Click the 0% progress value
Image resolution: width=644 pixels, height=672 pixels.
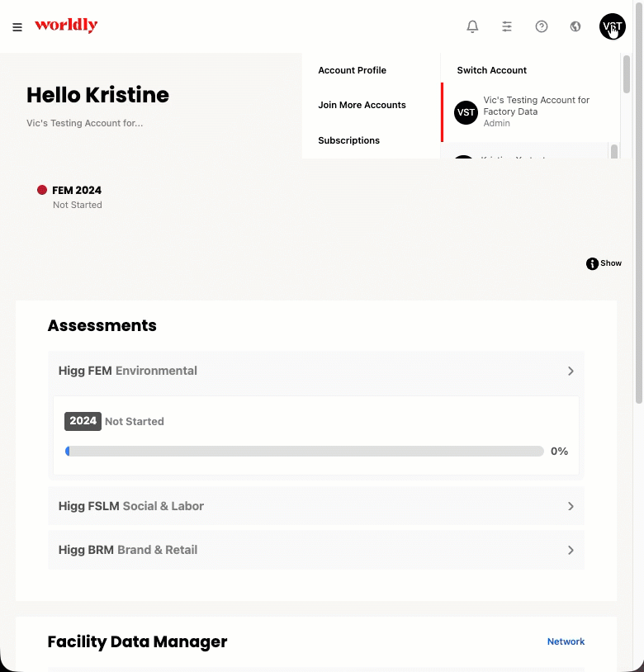pos(559,452)
